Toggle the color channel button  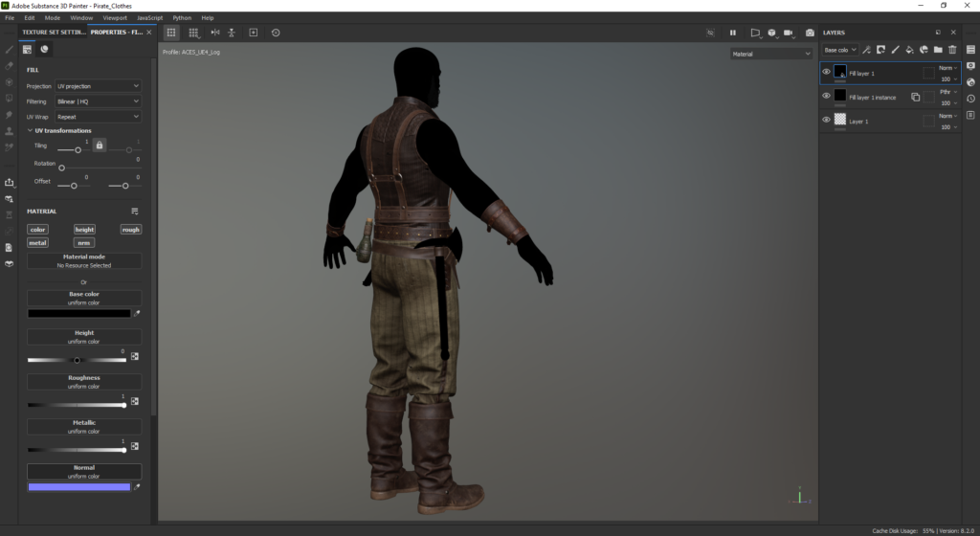click(37, 230)
